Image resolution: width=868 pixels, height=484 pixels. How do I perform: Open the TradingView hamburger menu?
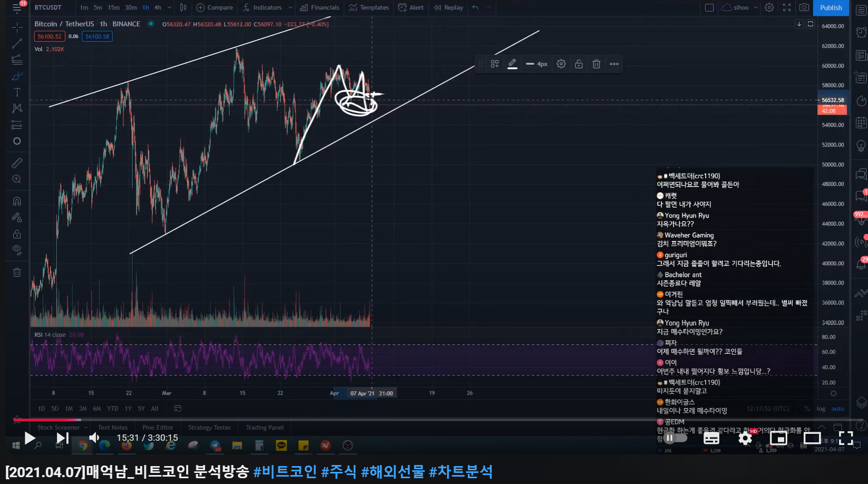pos(17,8)
